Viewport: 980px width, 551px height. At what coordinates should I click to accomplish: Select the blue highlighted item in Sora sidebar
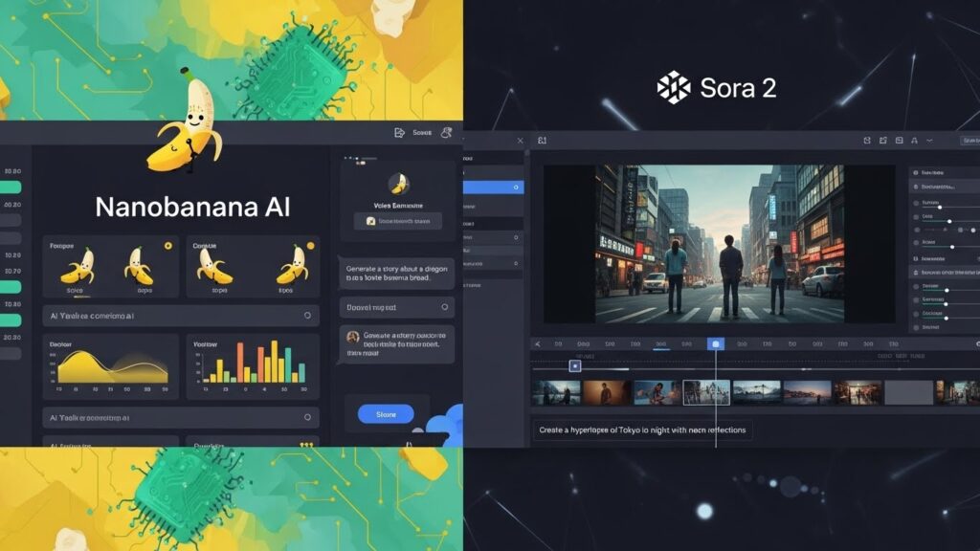pos(493,187)
